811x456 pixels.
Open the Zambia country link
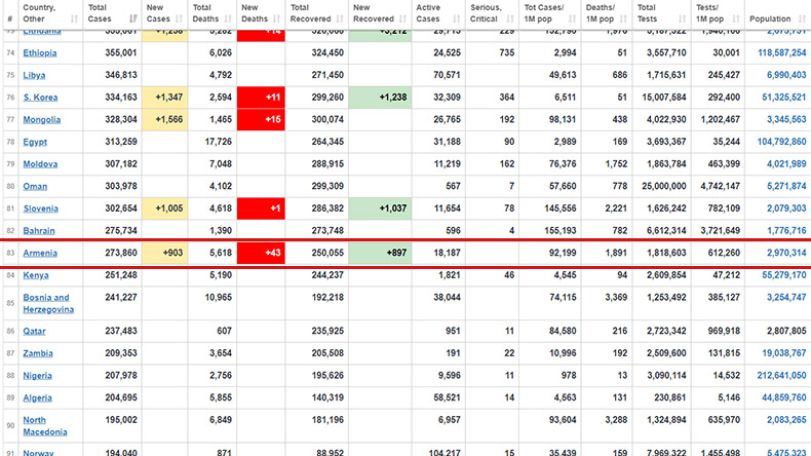point(38,353)
